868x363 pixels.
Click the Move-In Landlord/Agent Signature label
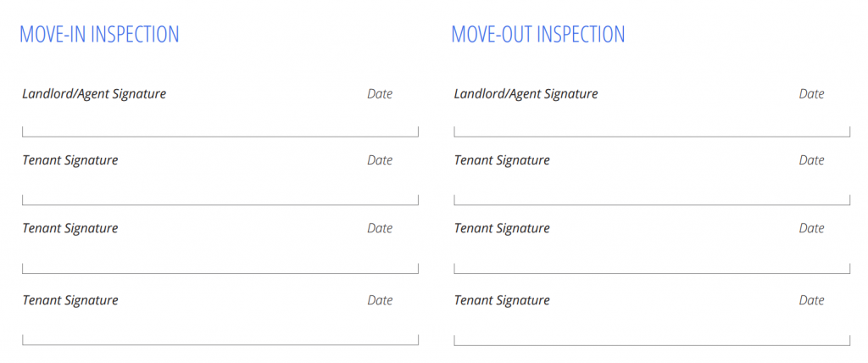click(x=94, y=94)
